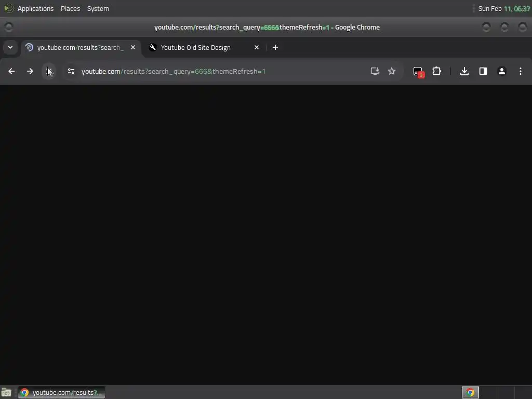
Task: Open the Extensions puzzle piece menu
Action: 436,71
